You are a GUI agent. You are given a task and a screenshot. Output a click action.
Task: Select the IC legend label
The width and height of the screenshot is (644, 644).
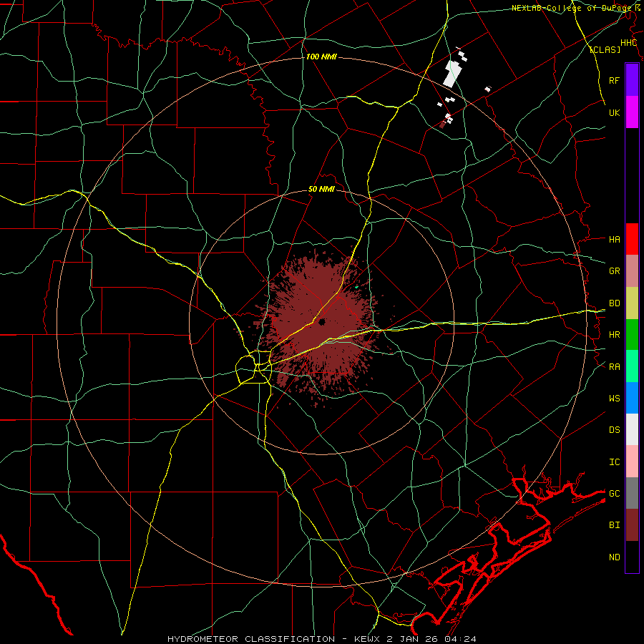(x=614, y=462)
